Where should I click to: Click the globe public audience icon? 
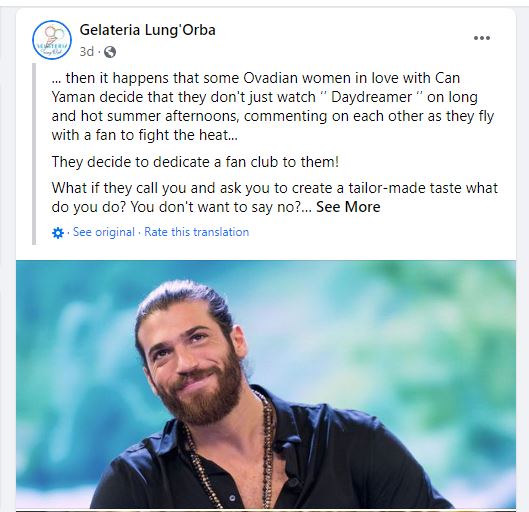coord(110,52)
